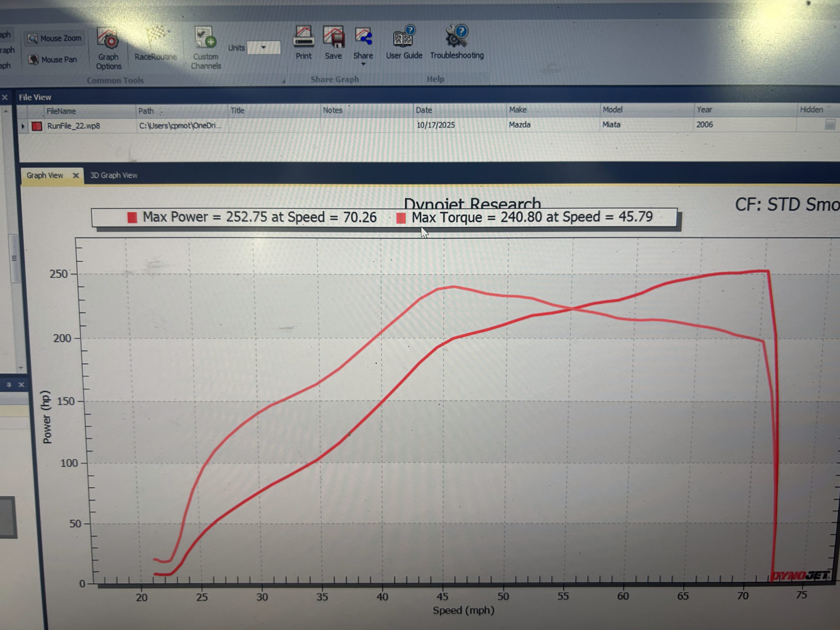Viewport: 840px width, 630px height.
Task: Close the left panel beside File View
Action: tap(5, 98)
